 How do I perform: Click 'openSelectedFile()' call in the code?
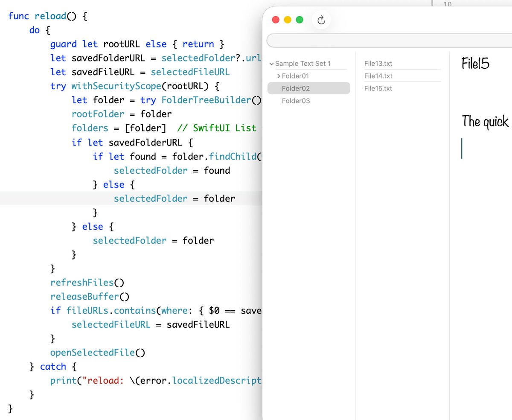pyautogui.click(x=98, y=353)
